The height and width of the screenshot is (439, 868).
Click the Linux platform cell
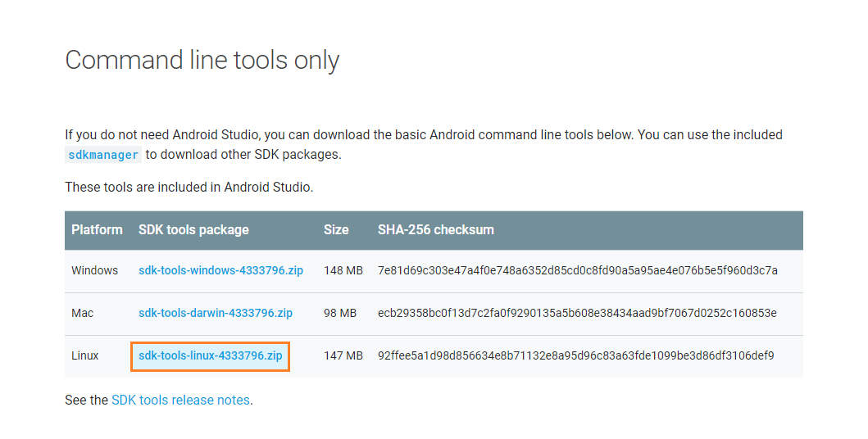click(85, 355)
